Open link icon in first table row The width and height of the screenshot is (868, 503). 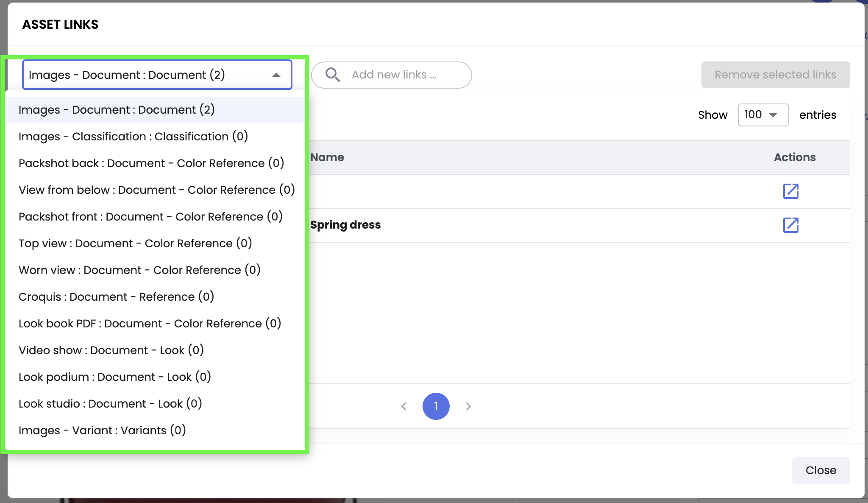click(790, 191)
